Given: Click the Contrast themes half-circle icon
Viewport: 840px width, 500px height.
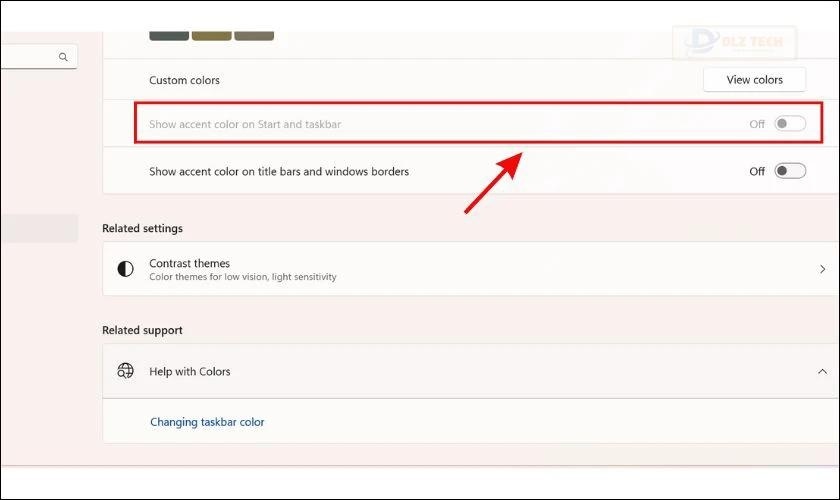Looking at the screenshot, I should (x=125, y=269).
